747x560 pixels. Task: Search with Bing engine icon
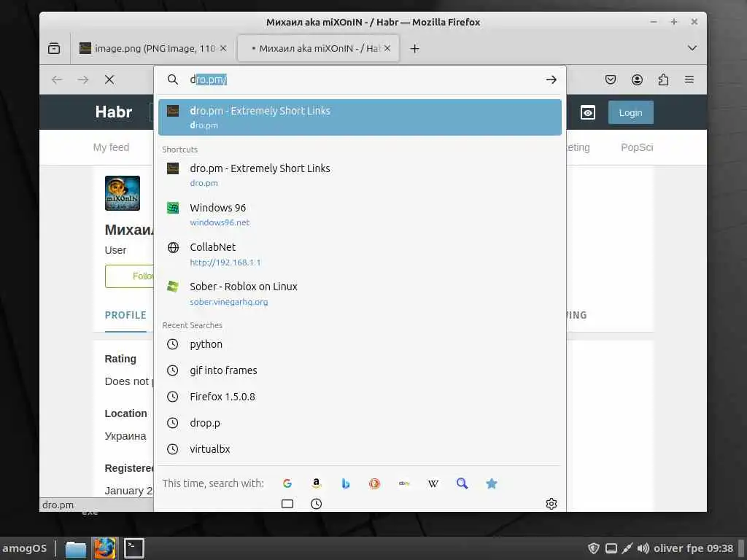click(x=346, y=483)
